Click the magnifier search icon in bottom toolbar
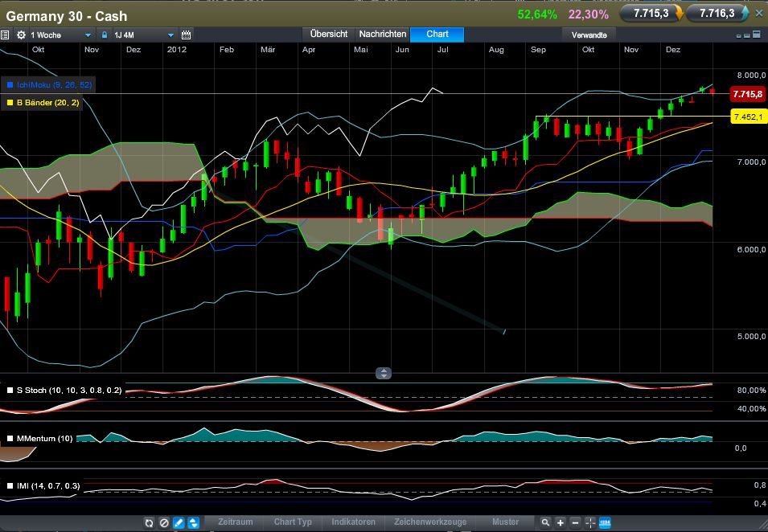This screenshot has height=532, width=768. [545, 522]
